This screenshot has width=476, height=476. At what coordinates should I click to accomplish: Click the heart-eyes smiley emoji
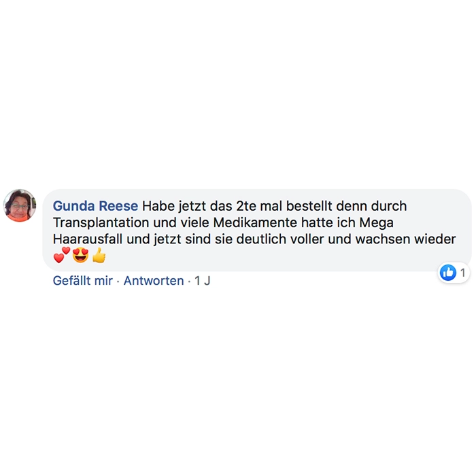(80, 255)
